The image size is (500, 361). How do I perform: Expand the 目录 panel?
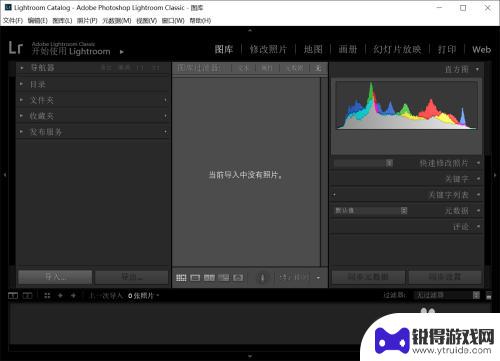22,84
